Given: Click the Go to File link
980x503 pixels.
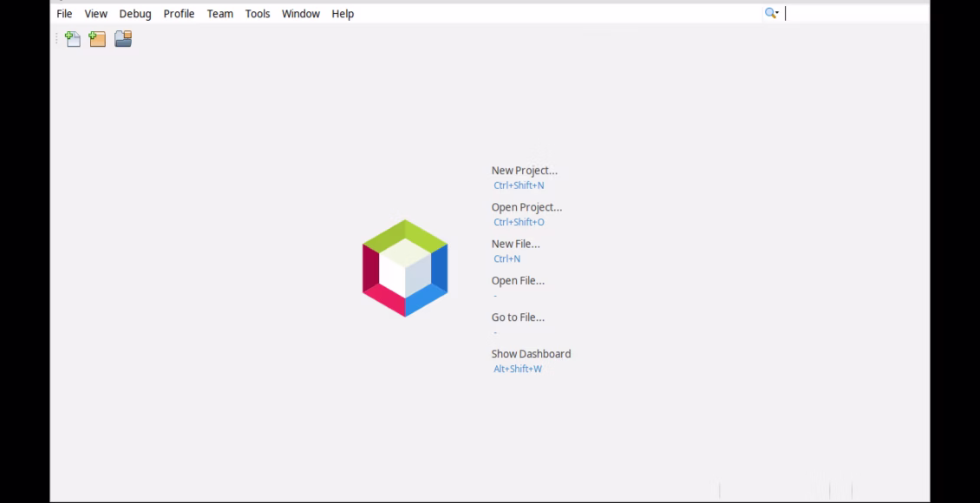Looking at the screenshot, I should coord(518,317).
